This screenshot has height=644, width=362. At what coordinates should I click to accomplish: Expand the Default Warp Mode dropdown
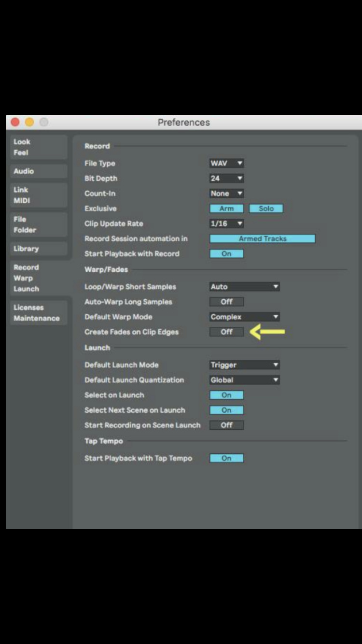pos(244,317)
